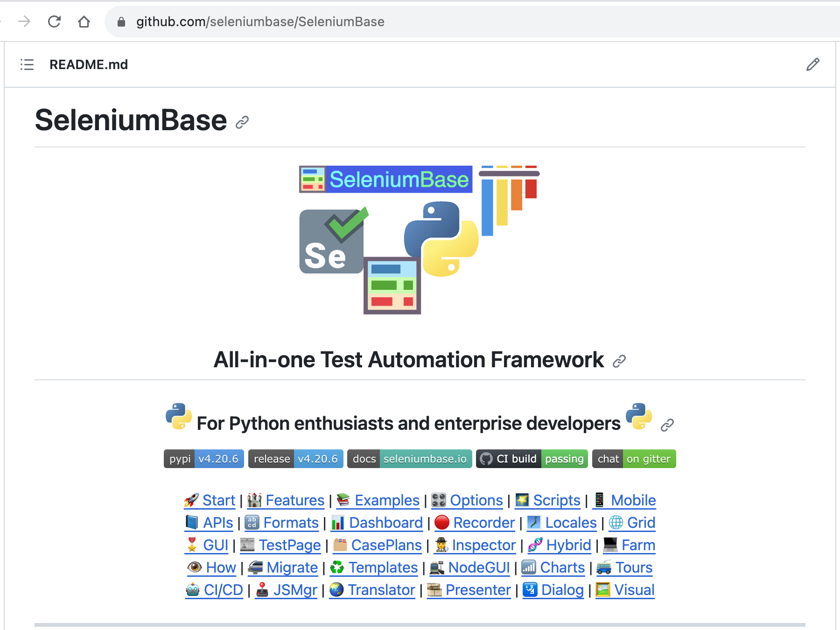The image size is (840, 630).
Task: Click the README.md file title
Action: pos(89,64)
